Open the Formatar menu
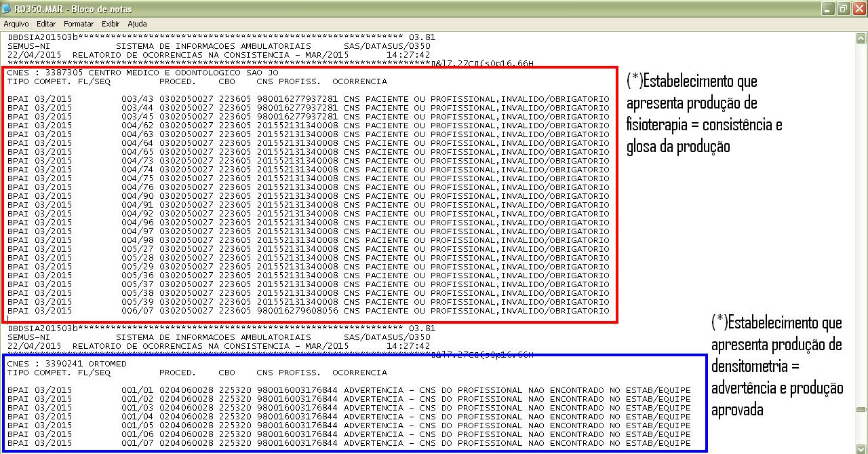The image size is (868, 454). coord(79,24)
